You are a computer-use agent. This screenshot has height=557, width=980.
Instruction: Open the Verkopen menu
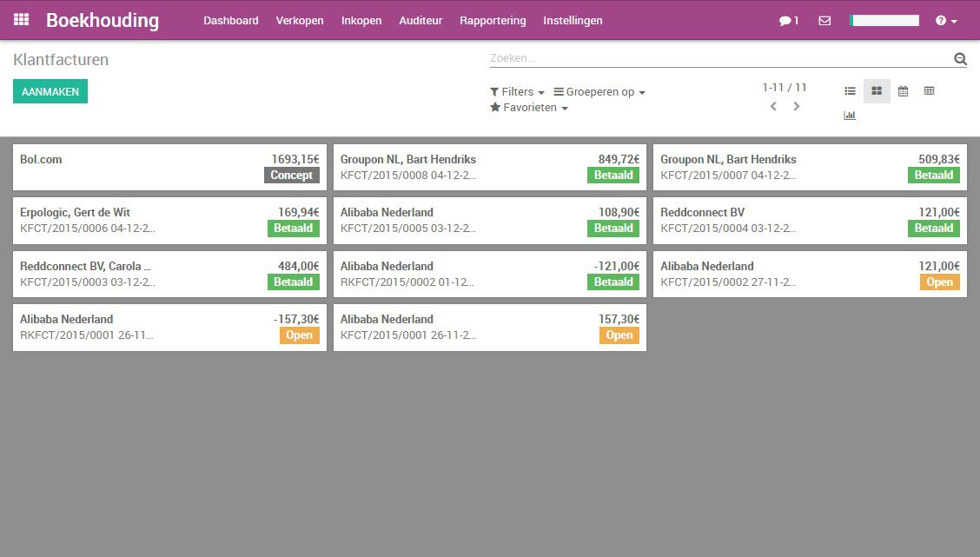300,20
